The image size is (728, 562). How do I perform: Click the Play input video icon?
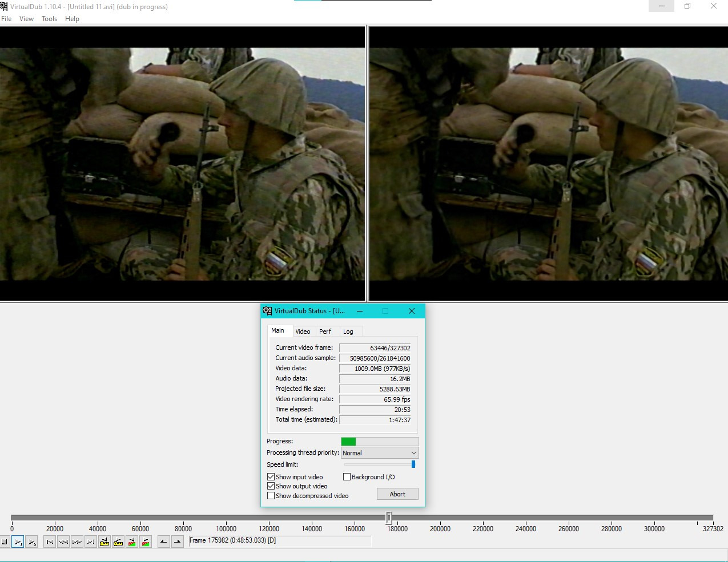pyautogui.click(x=18, y=541)
